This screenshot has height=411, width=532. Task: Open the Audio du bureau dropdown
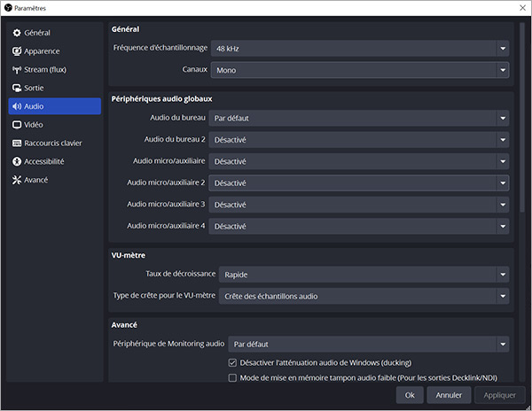[358, 118]
